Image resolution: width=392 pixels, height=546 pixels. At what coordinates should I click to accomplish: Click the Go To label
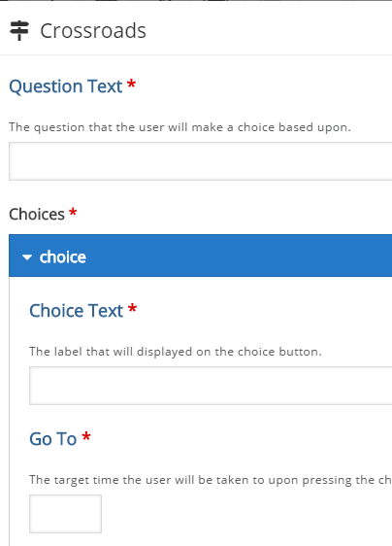click(x=52, y=439)
